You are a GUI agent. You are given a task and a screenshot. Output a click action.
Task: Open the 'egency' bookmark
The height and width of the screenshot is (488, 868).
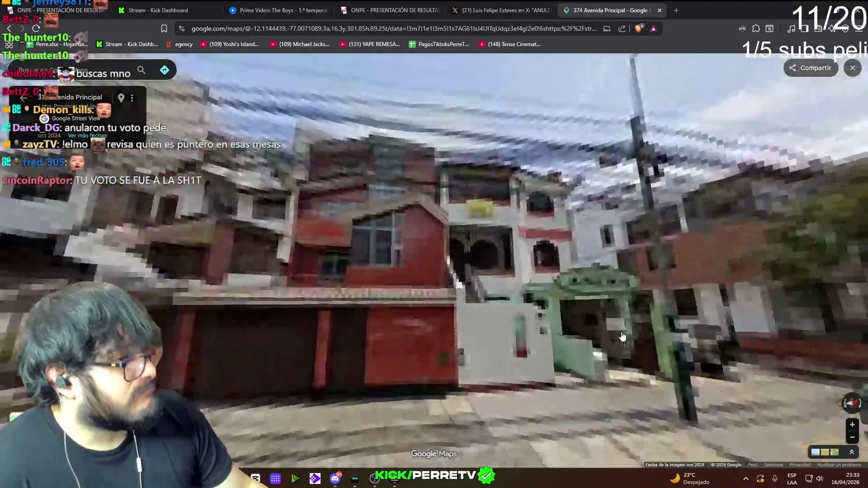[x=179, y=44]
